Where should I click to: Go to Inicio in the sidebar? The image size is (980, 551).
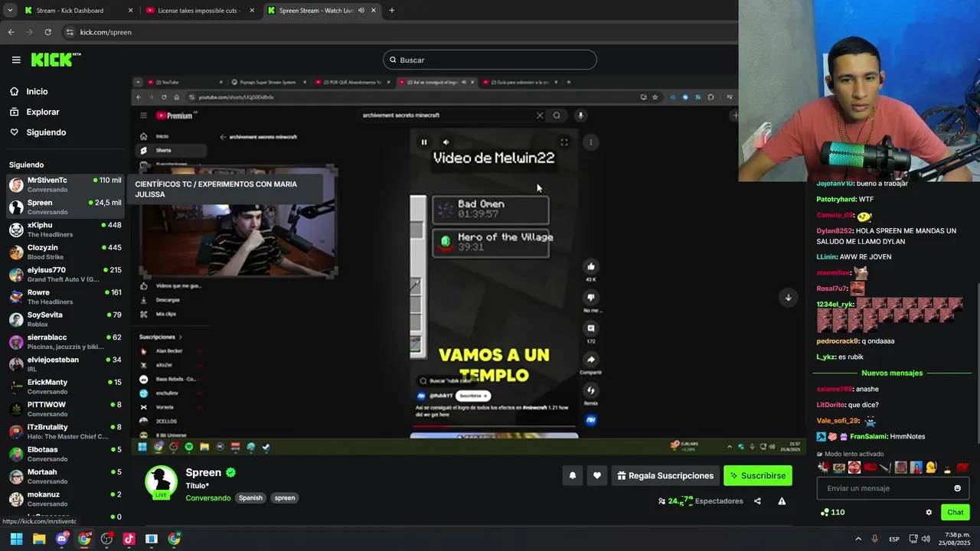pyautogui.click(x=36, y=92)
